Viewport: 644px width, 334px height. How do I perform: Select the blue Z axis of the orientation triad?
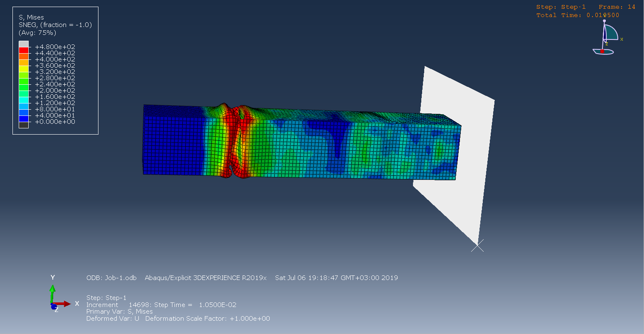pyautogui.click(x=54, y=307)
